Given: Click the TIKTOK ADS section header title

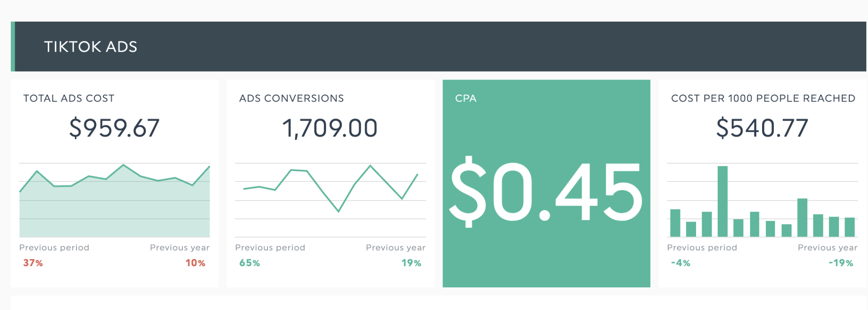Looking at the screenshot, I should 90,47.
